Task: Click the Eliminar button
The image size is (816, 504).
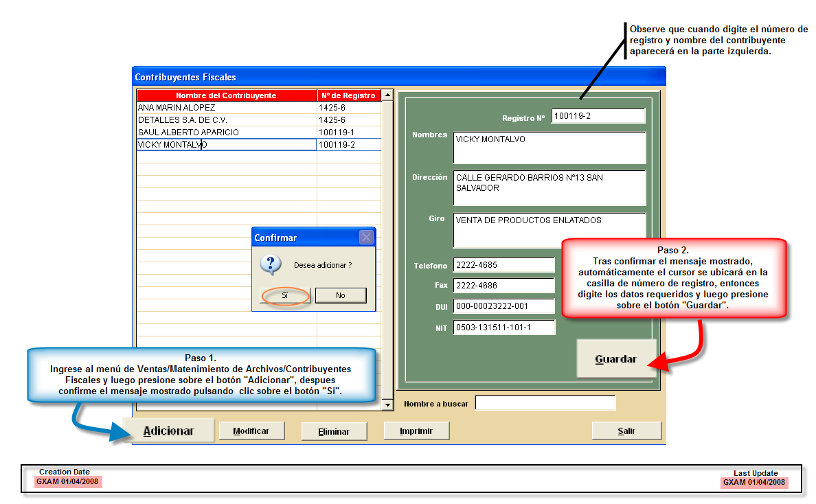Action: pyautogui.click(x=334, y=431)
